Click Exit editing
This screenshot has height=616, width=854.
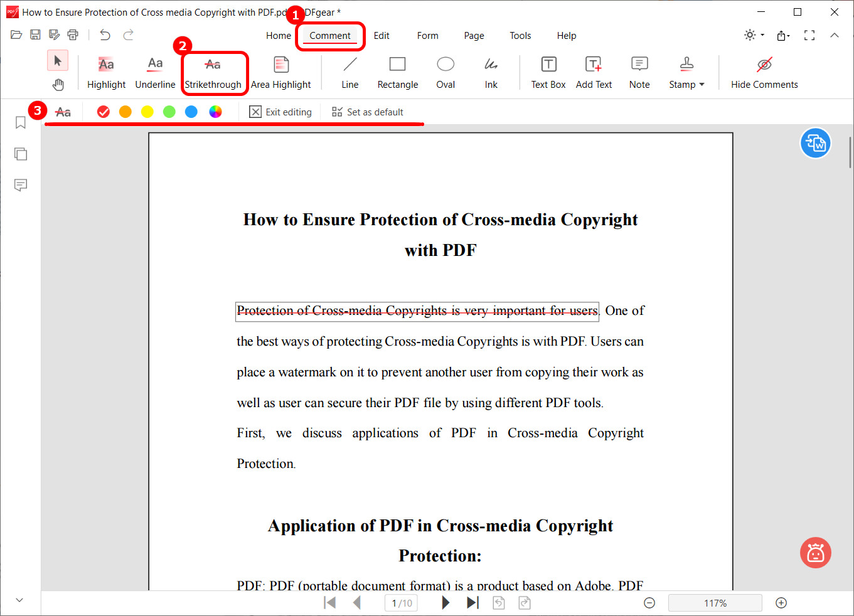tap(280, 112)
